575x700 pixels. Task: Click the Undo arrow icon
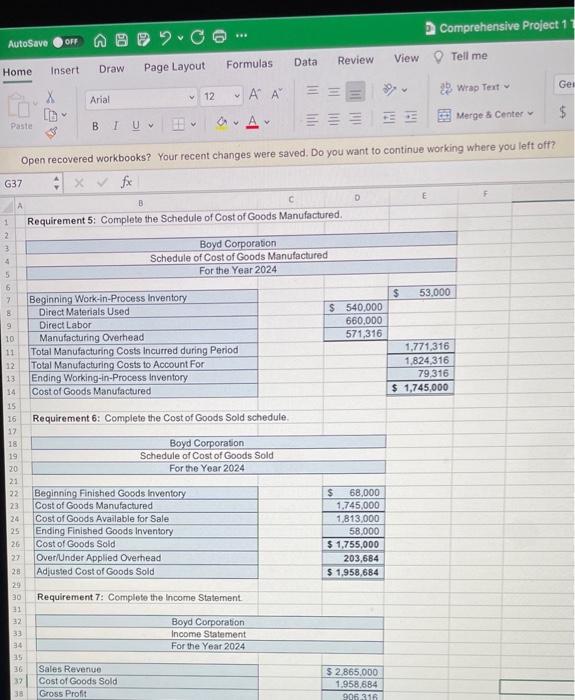pyautogui.click(x=165, y=38)
